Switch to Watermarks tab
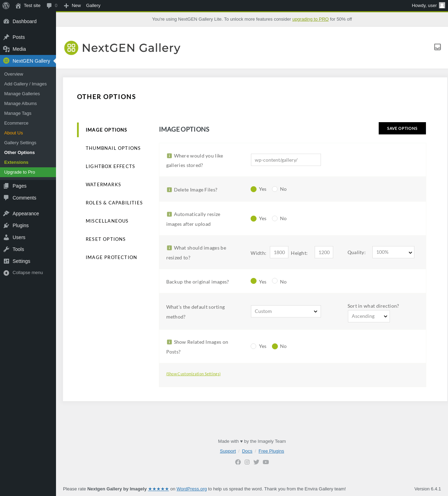 pyautogui.click(x=103, y=184)
